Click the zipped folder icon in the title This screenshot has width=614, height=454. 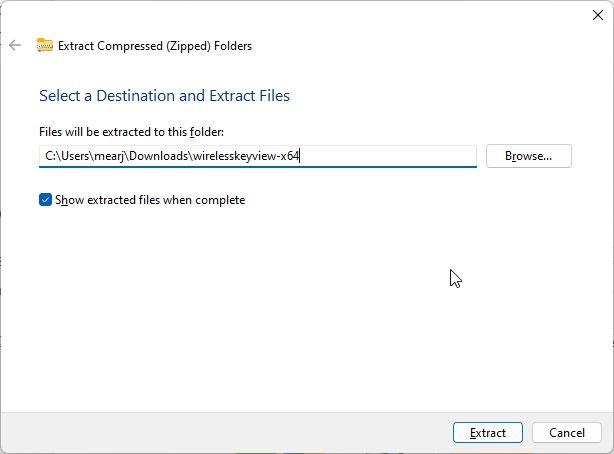pos(45,45)
